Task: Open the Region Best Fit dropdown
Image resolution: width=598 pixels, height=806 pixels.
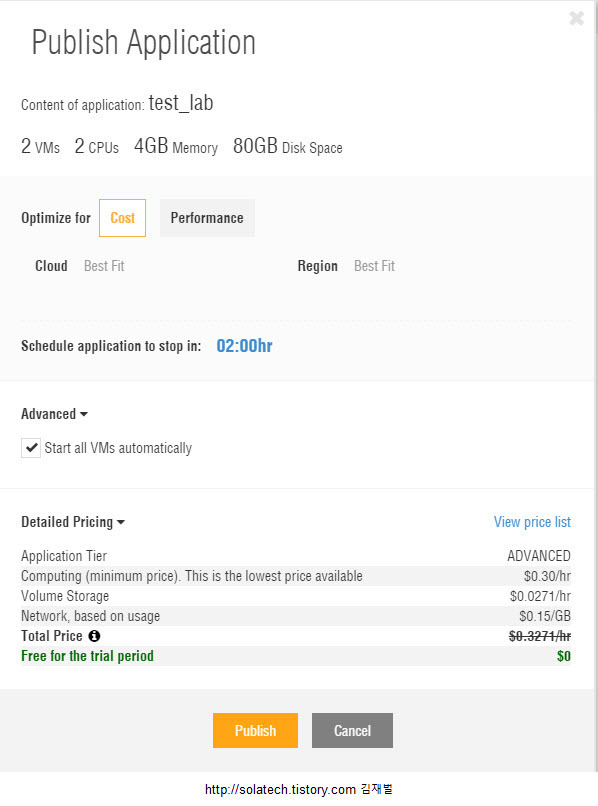Action: [x=374, y=266]
